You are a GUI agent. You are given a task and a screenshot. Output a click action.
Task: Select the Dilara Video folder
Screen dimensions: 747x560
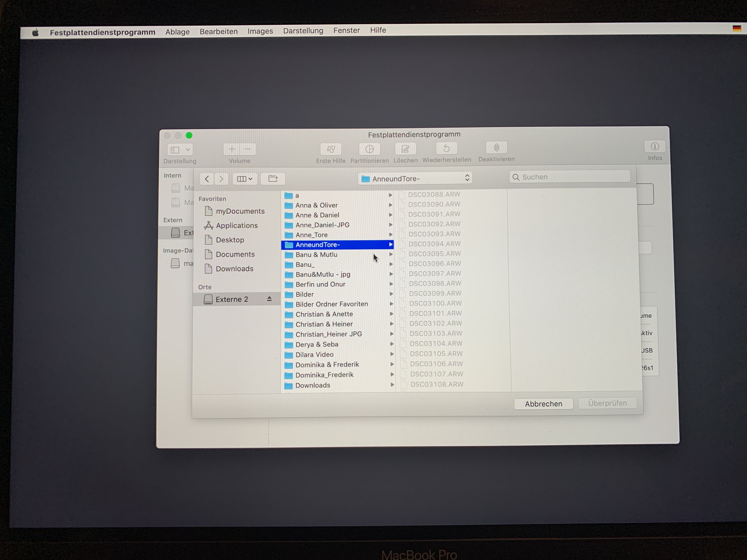click(x=337, y=354)
